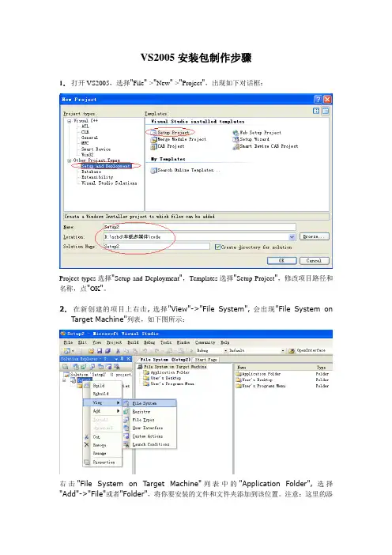This screenshot has width=392, height=555.
Task: Toggle Create directory for solution checkbox
Action: tap(217, 247)
